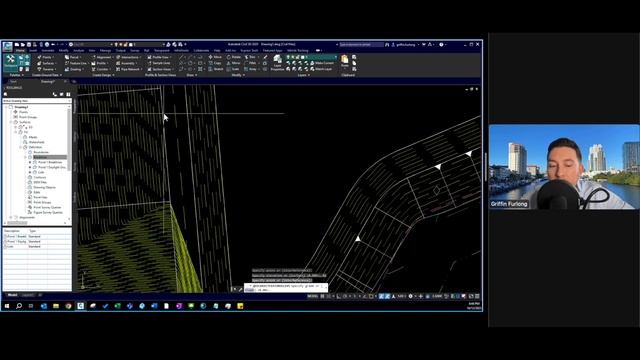This screenshot has width=640, height=360.
Task: Collapse the Definition tree node
Action: 21,147
